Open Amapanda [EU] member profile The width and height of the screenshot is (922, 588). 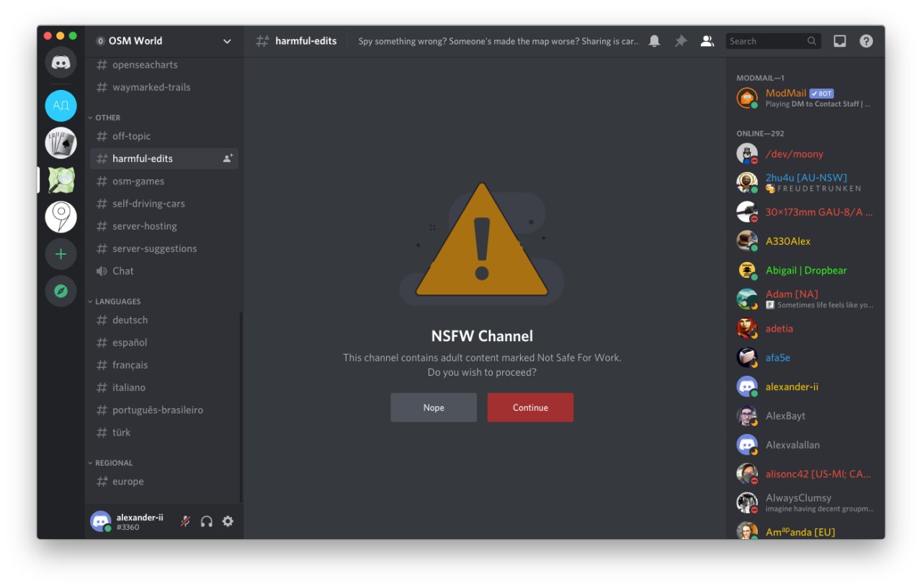pyautogui.click(x=805, y=532)
